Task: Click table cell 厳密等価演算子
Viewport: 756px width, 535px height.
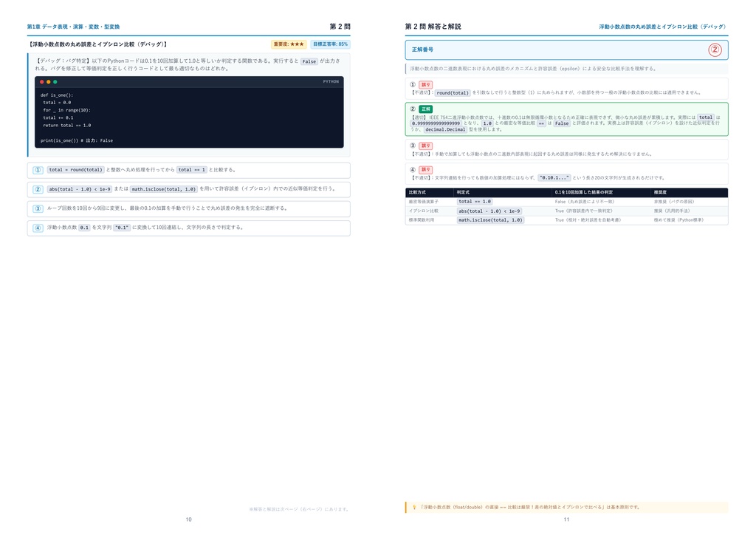Action: pyautogui.click(x=423, y=202)
